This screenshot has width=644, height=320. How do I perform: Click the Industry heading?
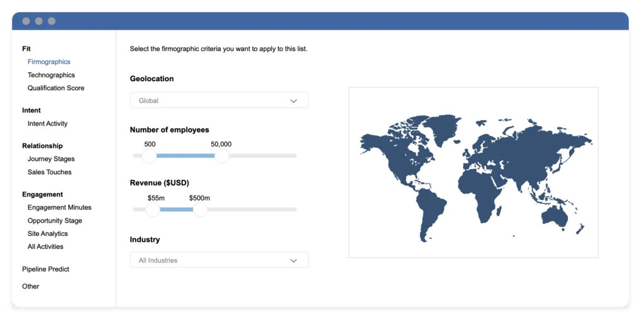coord(145,240)
